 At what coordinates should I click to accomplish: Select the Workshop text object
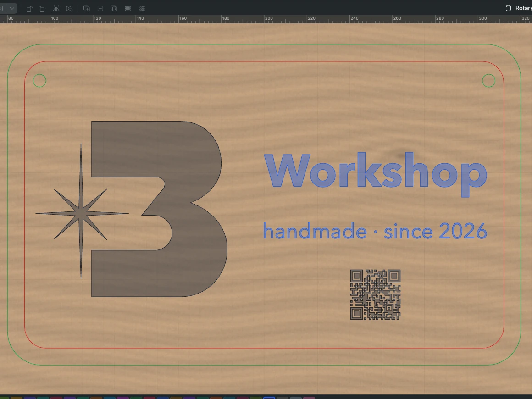(376, 174)
